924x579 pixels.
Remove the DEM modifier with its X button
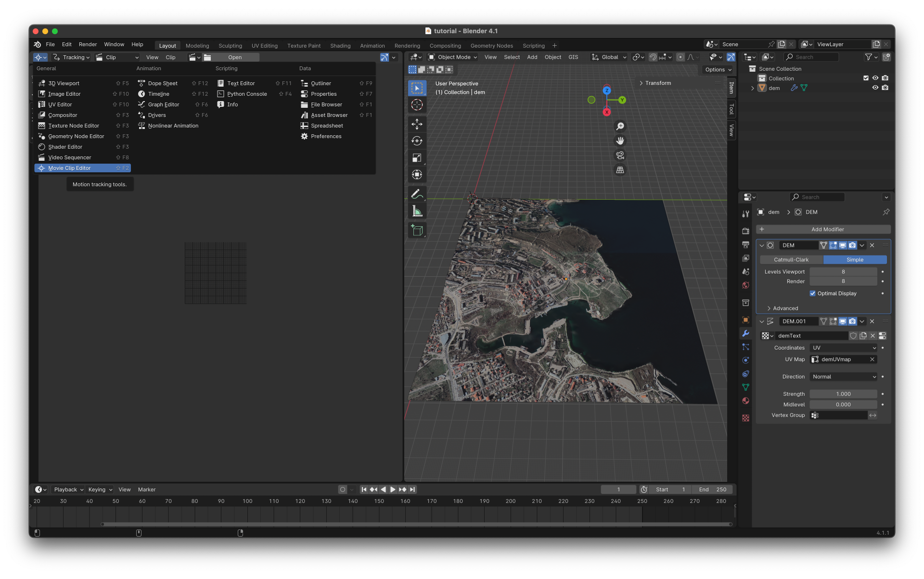pos(872,245)
